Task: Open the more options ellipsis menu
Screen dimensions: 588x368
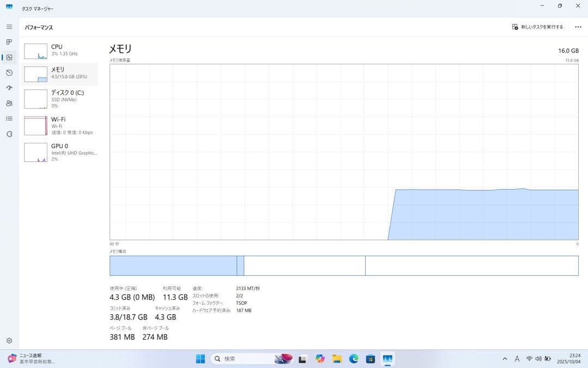Action: [x=578, y=26]
